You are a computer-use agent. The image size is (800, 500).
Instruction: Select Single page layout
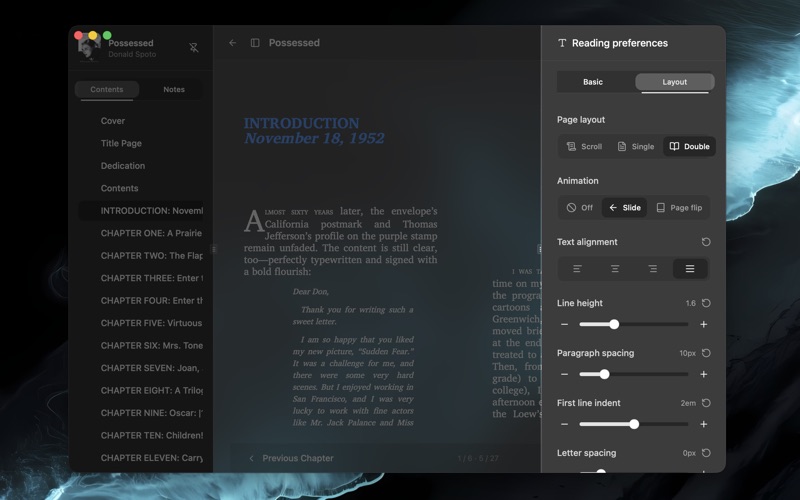[636, 146]
